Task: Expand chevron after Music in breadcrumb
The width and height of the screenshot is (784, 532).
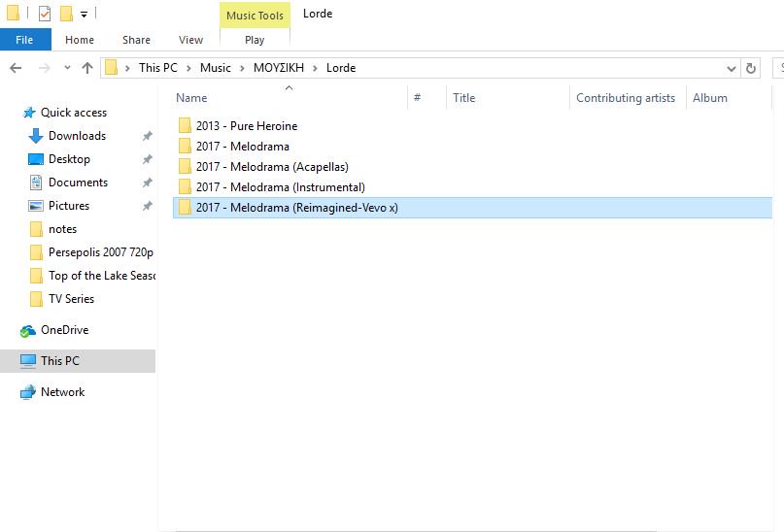Action: pyautogui.click(x=242, y=68)
